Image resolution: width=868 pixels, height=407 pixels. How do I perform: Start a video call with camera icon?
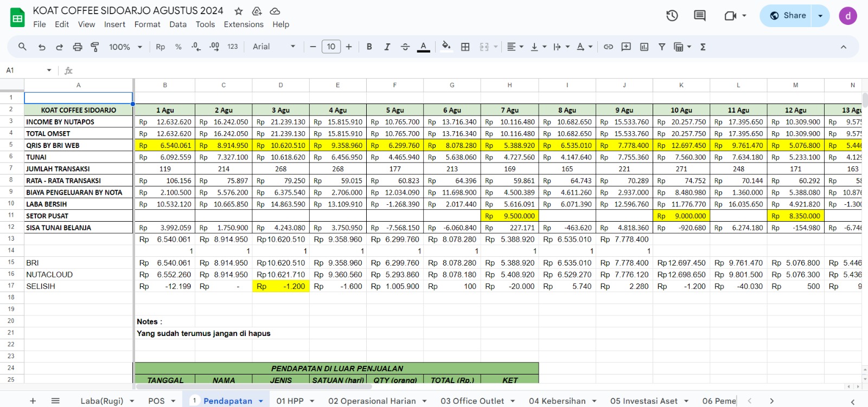coord(730,16)
